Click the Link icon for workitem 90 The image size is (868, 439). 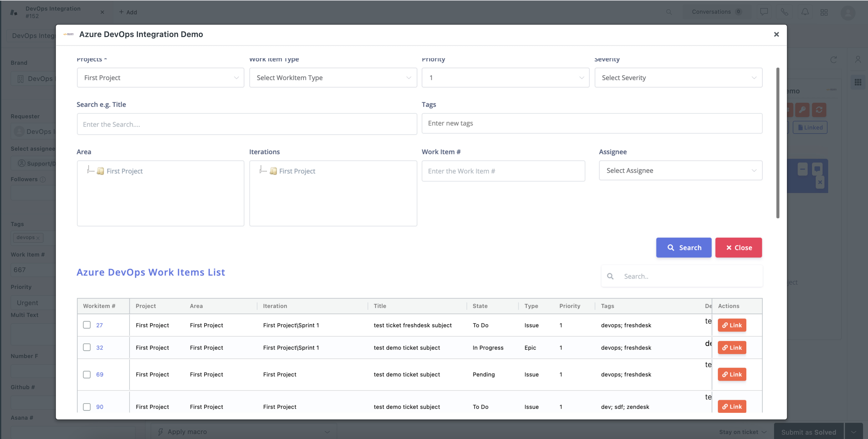click(732, 407)
